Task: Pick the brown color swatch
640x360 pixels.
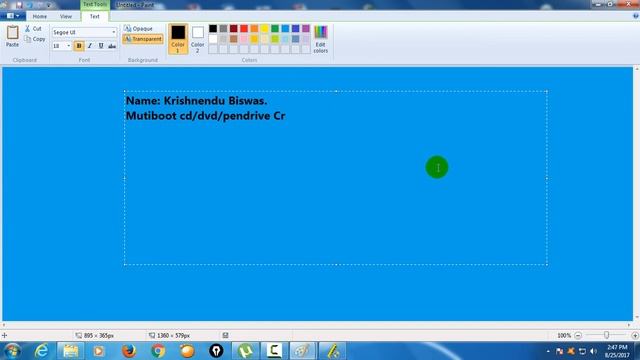Action: point(233,39)
